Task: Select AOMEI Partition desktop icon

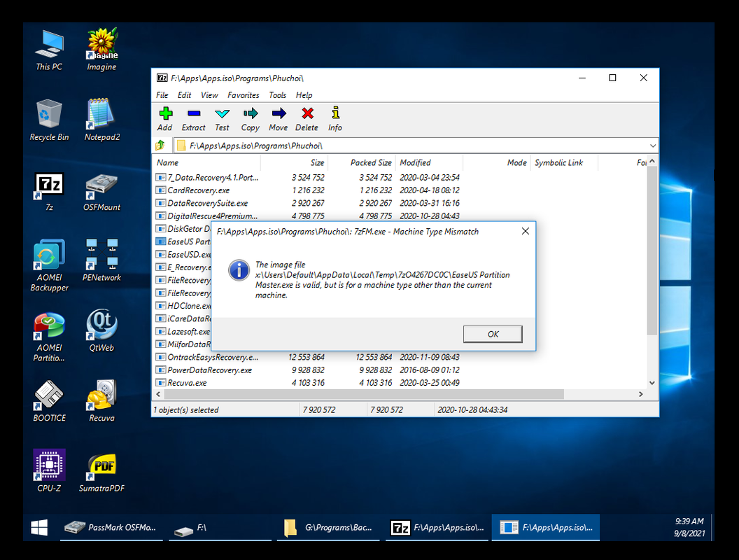Action: pos(49,336)
